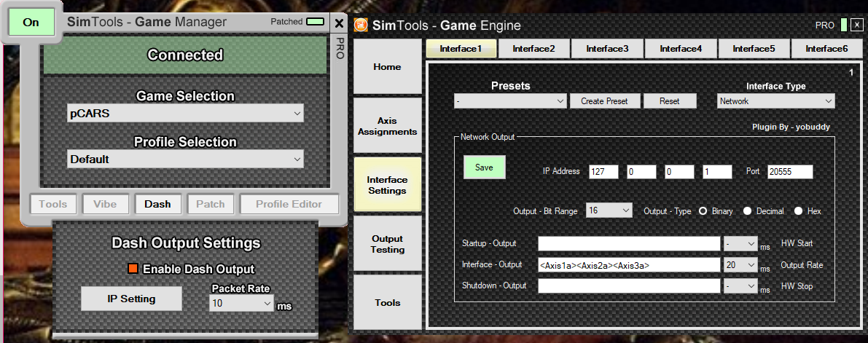Screen dimensions: 868x343
Task: Open the Interface Settings section
Action: 387,185
